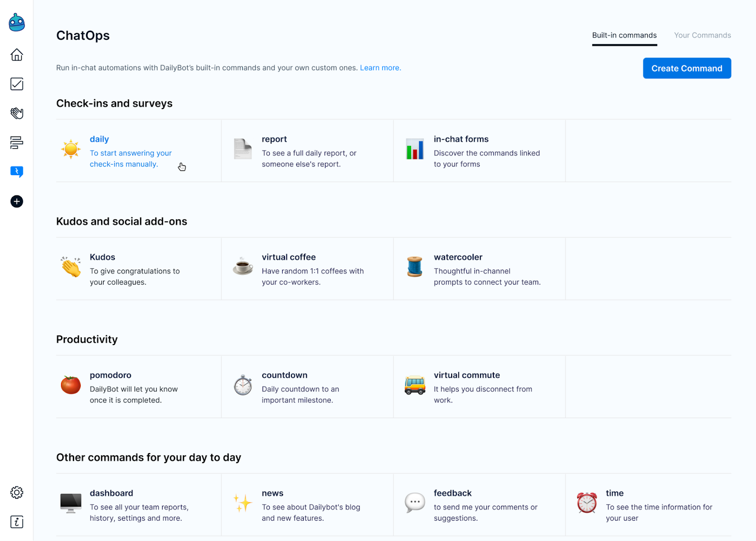
Task: Open the settings gear icon in sidebar
Action: pyautogui.click(x=17, y=492)
